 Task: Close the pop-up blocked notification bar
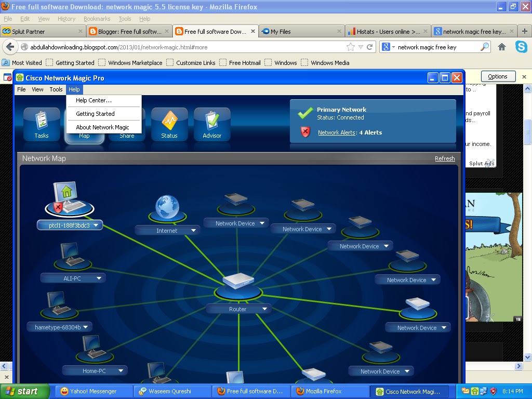pyautogui.click(x=524, y=77)
